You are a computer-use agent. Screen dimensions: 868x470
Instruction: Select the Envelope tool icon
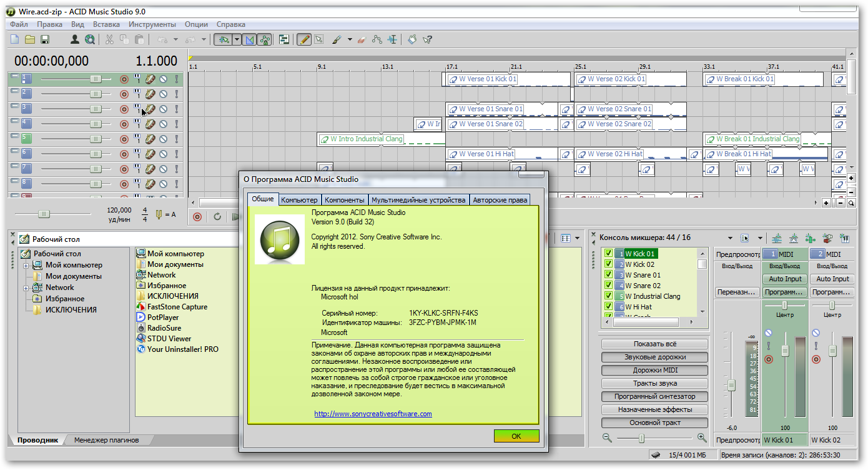click(x=377, y=39)
